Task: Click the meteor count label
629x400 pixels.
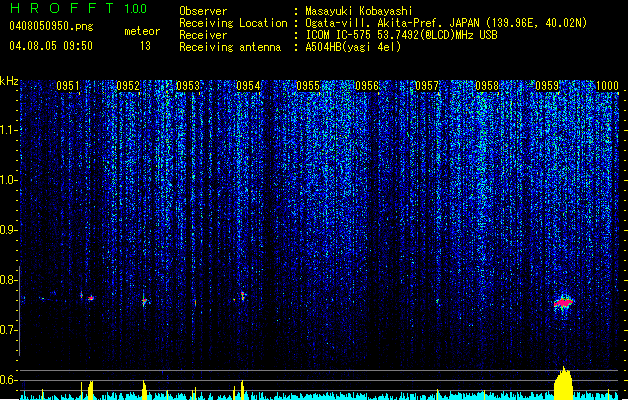Action: [x=142, y=31]
